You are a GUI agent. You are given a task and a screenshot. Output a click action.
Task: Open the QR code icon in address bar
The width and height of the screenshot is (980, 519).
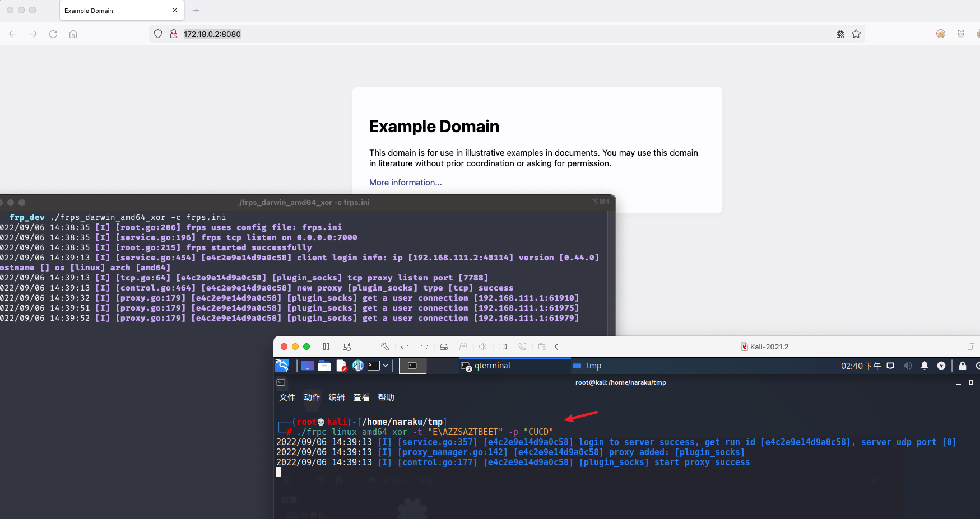point(840,34)
